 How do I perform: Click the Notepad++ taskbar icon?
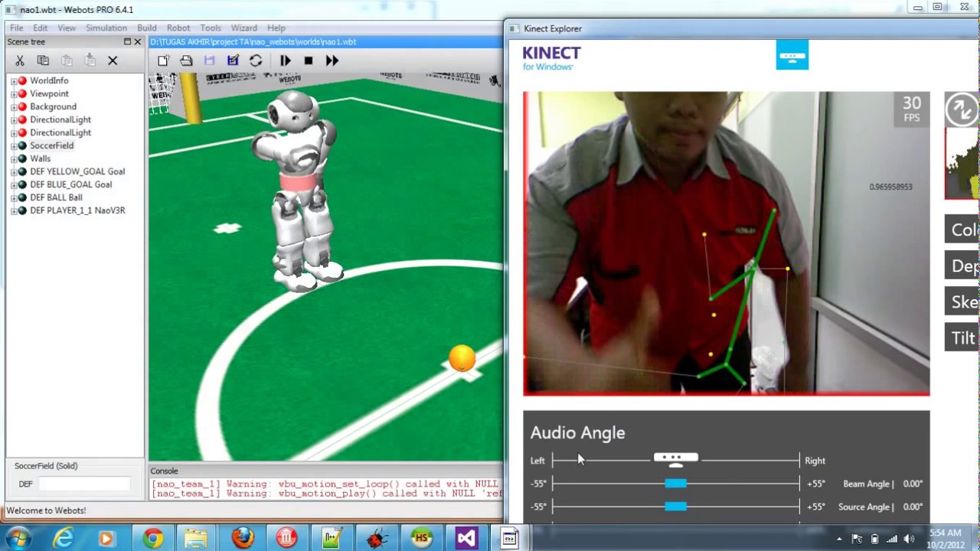[332, 539]
